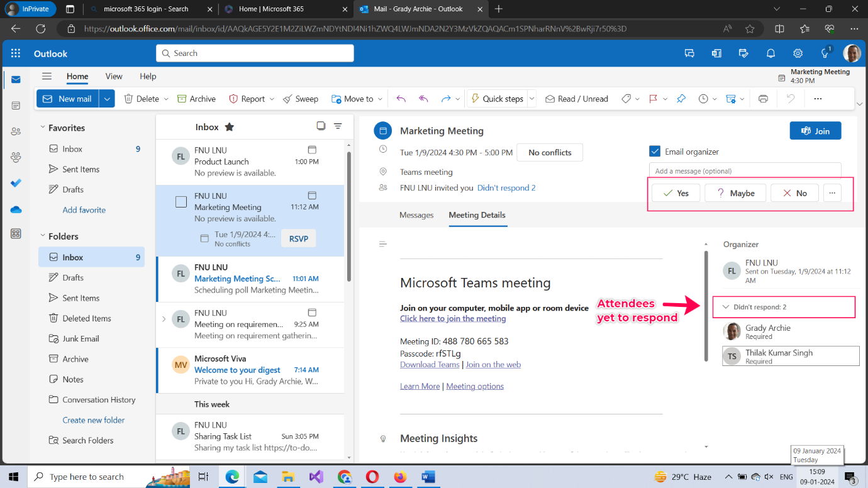Toggle the Inbox favorite star
This screenshot has width=868, height=488.
coord(230,127)
